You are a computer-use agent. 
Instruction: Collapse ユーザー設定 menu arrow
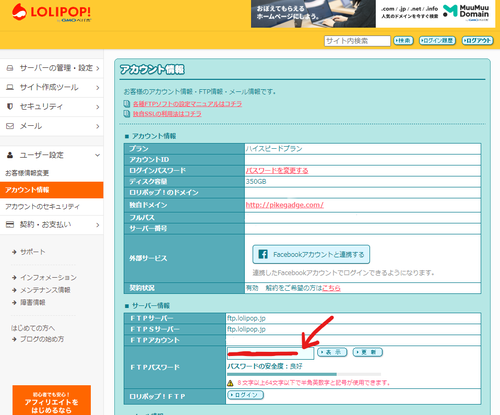click(97, 155)
